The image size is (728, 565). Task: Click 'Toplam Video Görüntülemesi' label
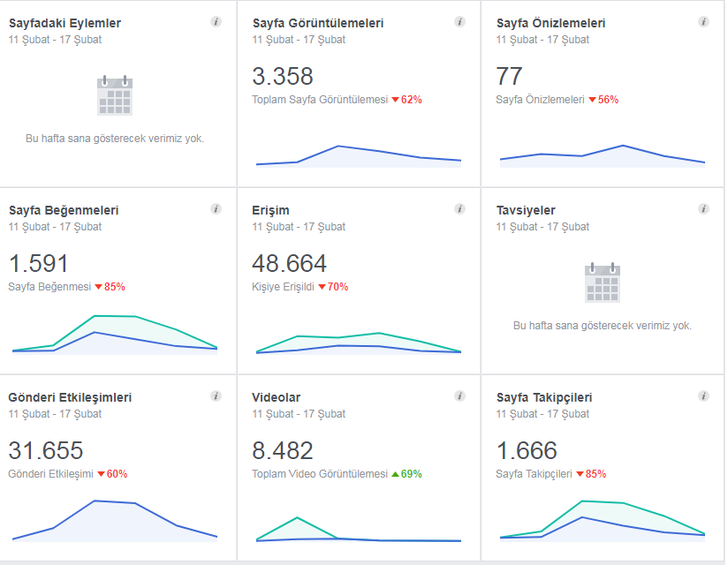320,474
